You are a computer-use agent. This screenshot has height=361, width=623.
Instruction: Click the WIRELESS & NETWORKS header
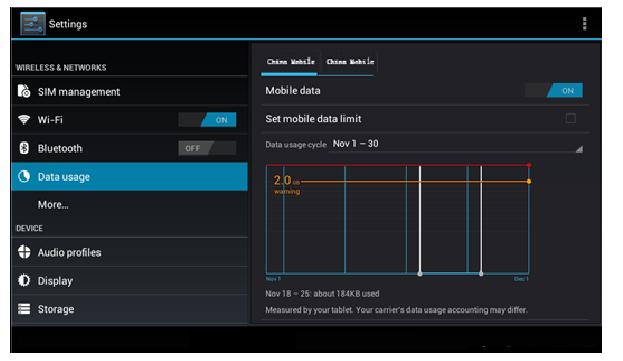coord(61,68)
